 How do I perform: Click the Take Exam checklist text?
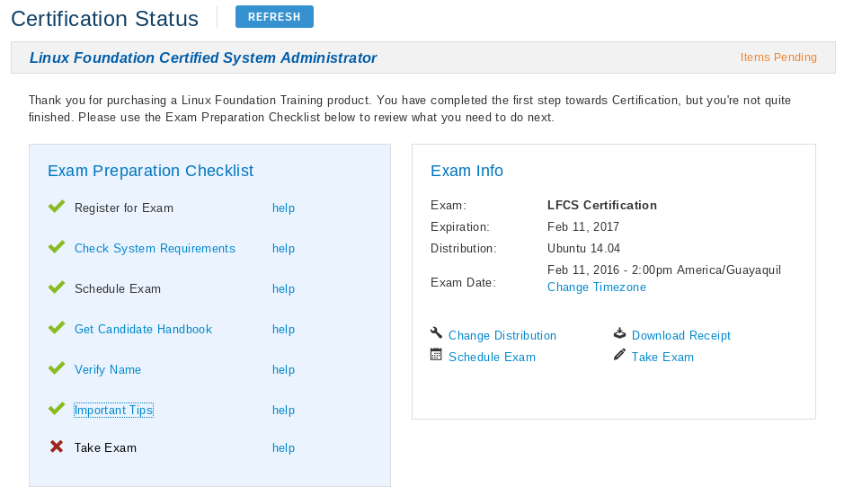tap(105, 448)
